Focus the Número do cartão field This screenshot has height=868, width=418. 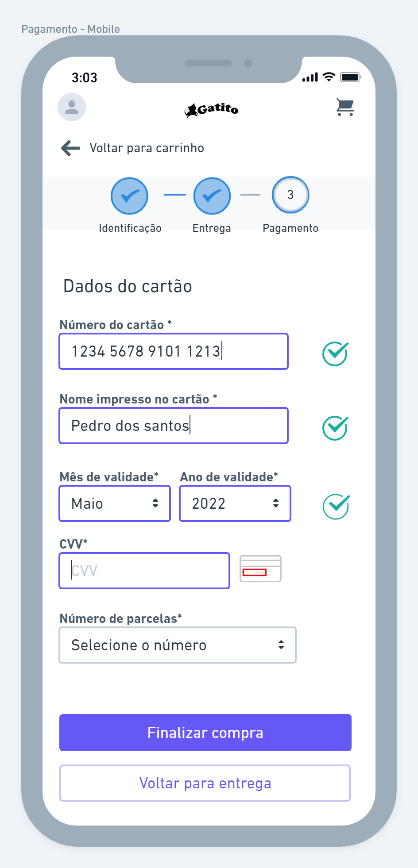coord(174,351)
